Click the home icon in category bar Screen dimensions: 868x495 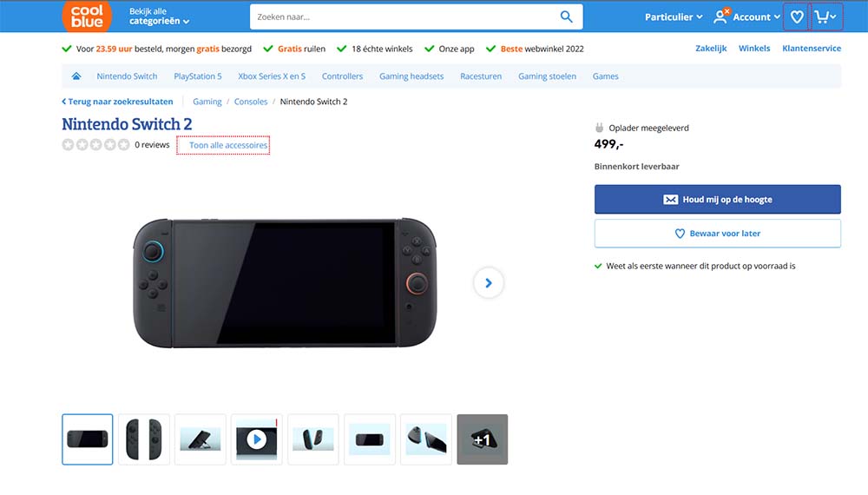coord(76,76)
